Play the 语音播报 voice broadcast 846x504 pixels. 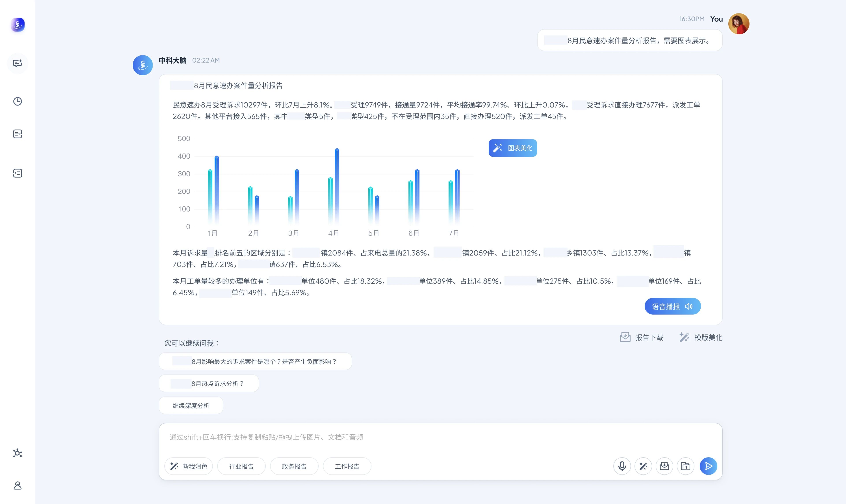point(672,306)
